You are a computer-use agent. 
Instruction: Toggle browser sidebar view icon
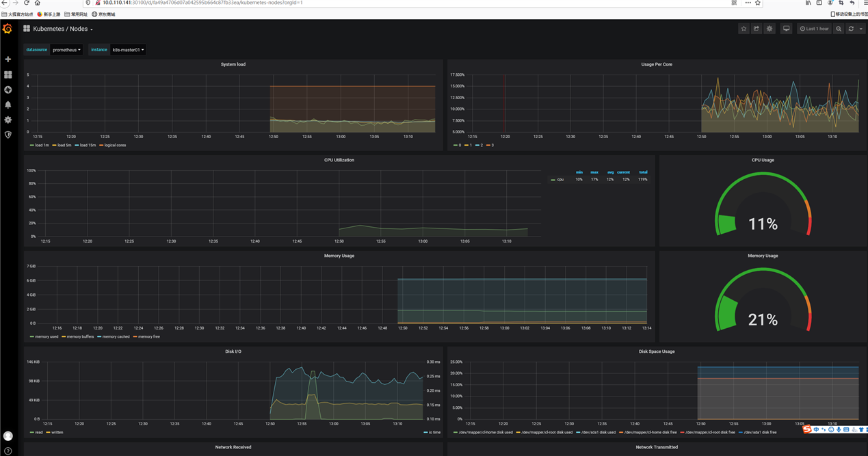tap(819, 3)
